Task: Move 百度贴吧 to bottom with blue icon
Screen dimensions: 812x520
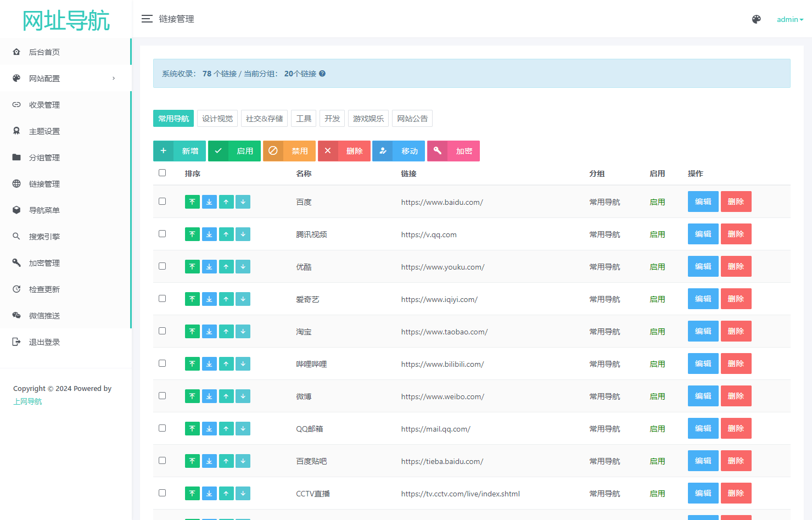Action: pos(209,461)
